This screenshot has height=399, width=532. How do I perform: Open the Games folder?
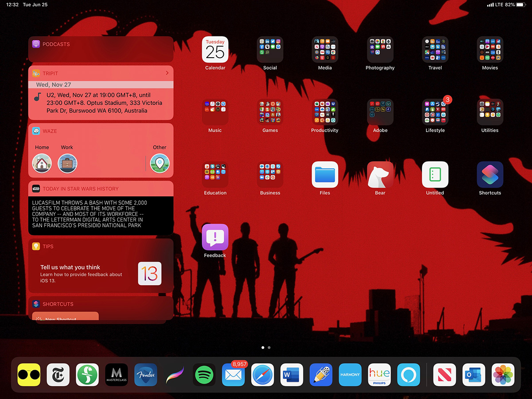270,112
